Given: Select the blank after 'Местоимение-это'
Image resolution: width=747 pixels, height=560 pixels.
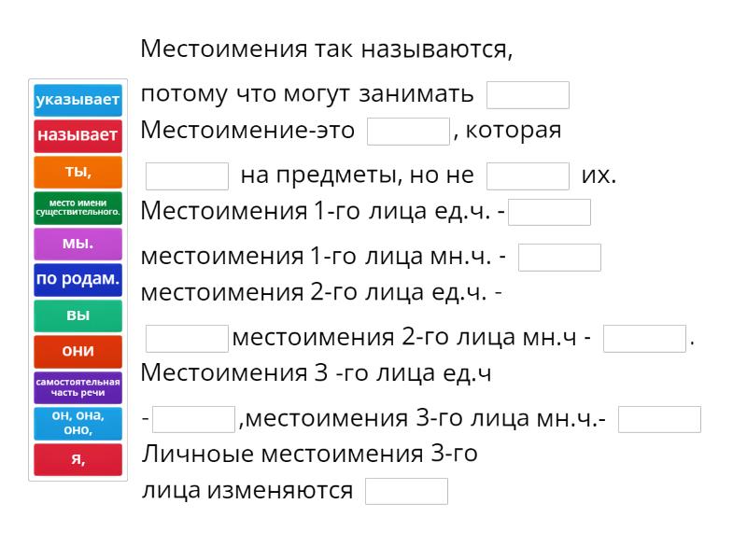Looking at the screenshot, I should pyautogui.click(x=408, y=132).
